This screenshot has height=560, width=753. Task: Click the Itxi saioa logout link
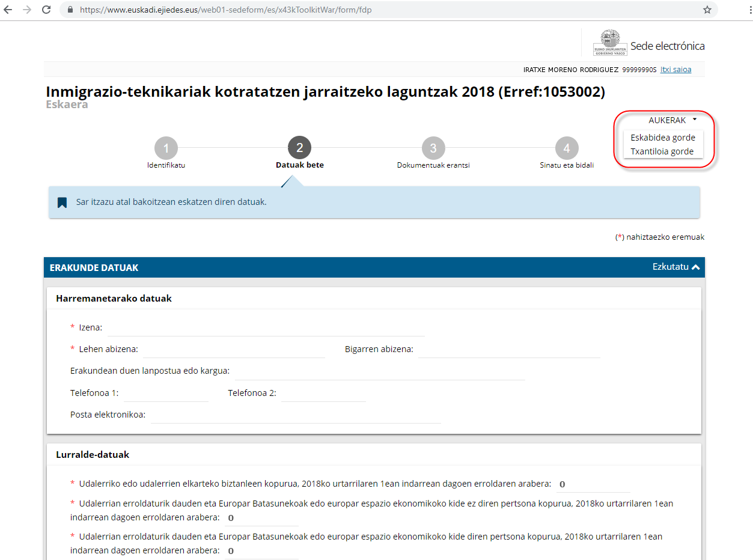[675, 70]
